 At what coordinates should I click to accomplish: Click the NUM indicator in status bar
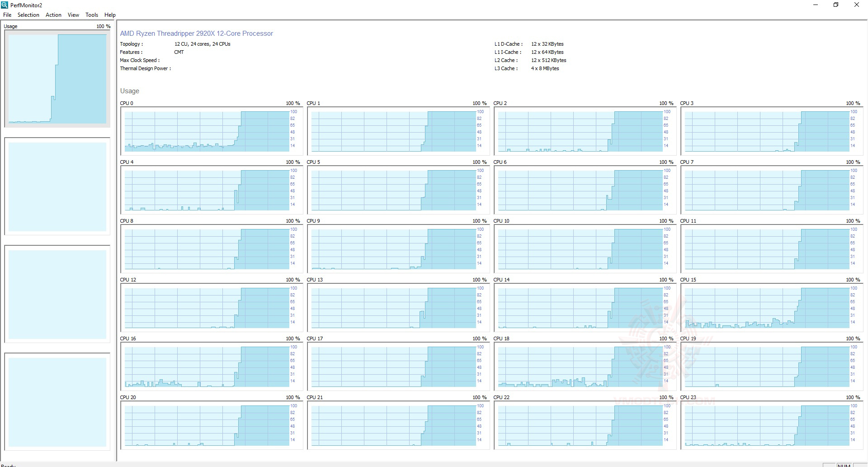click(844, 465)
